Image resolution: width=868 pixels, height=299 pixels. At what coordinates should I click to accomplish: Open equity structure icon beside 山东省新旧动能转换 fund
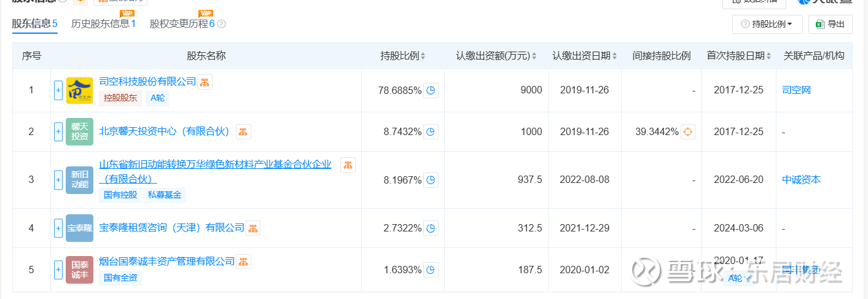[348, 165]
